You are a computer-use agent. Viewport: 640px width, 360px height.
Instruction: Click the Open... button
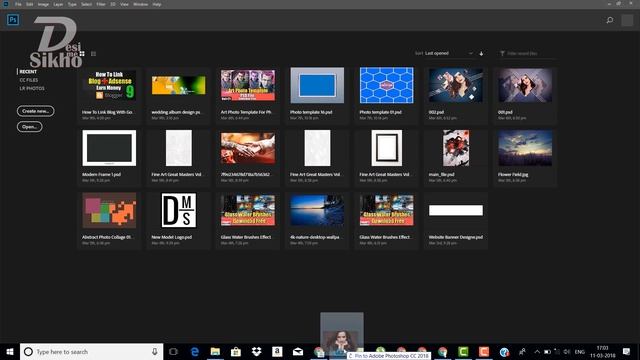click(29, 127)
